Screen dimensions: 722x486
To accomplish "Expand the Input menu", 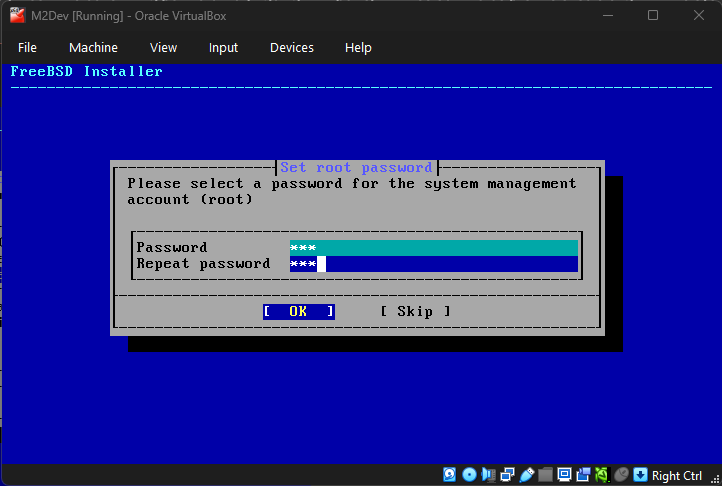I will tap(223, 47).
